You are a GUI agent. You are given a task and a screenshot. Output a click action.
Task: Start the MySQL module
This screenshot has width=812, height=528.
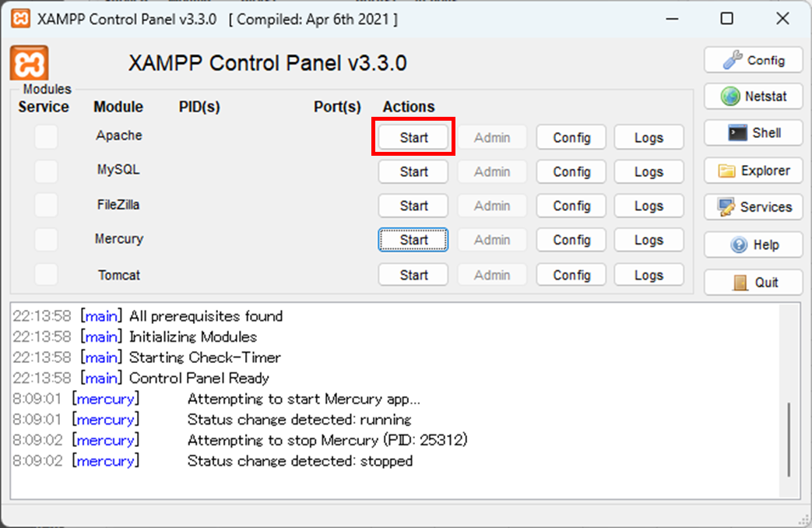pyautogui.click(x=413, y=171)
